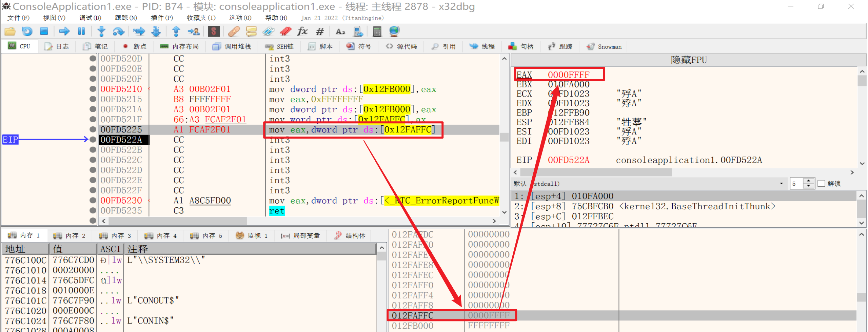Viewport: 868px width, 332px height.
Task: Click the 隐藏FPU button
Action: tap(688, 60)
